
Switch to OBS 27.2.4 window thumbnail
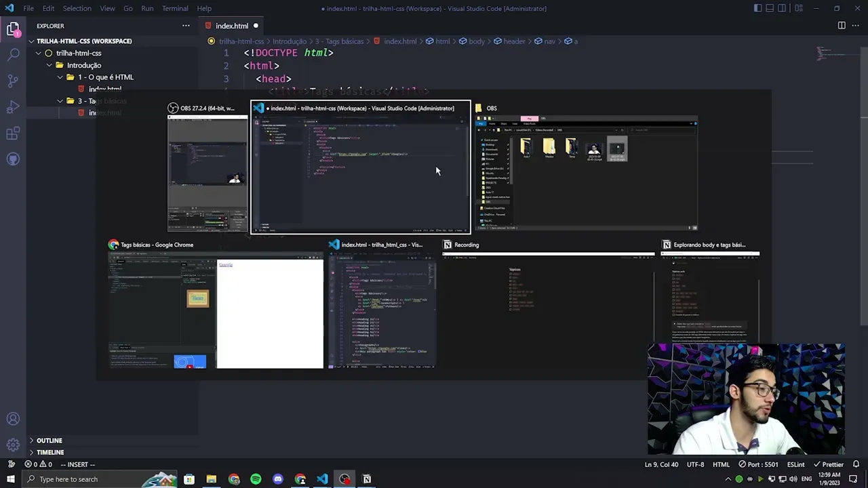[x=208, y=167]
